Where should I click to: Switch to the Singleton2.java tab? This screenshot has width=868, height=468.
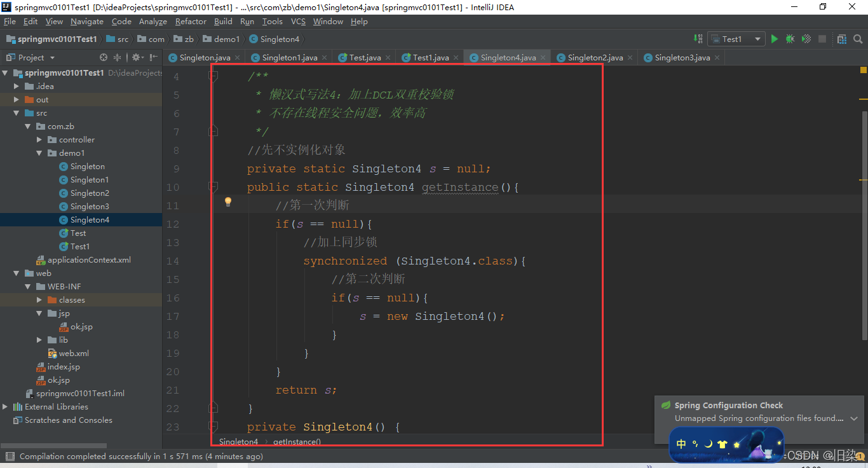click(x=595, y=57)
